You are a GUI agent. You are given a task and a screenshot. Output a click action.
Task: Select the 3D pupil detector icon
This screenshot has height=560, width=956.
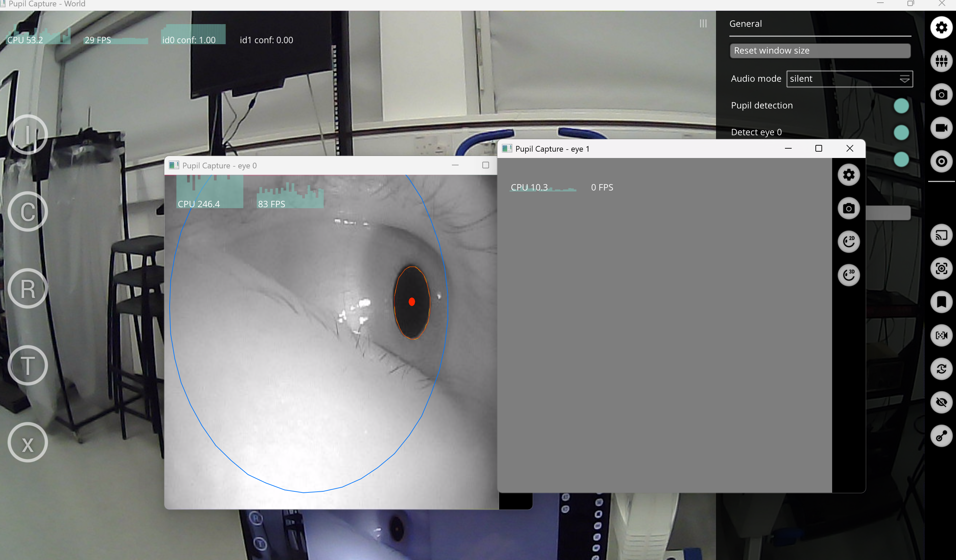click(x=849, y=275)
